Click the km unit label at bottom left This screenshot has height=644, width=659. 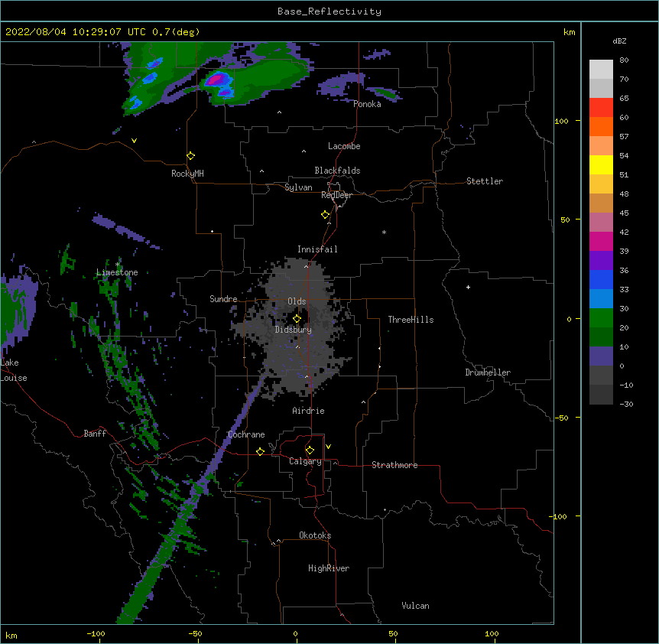[x=11, y=636]
